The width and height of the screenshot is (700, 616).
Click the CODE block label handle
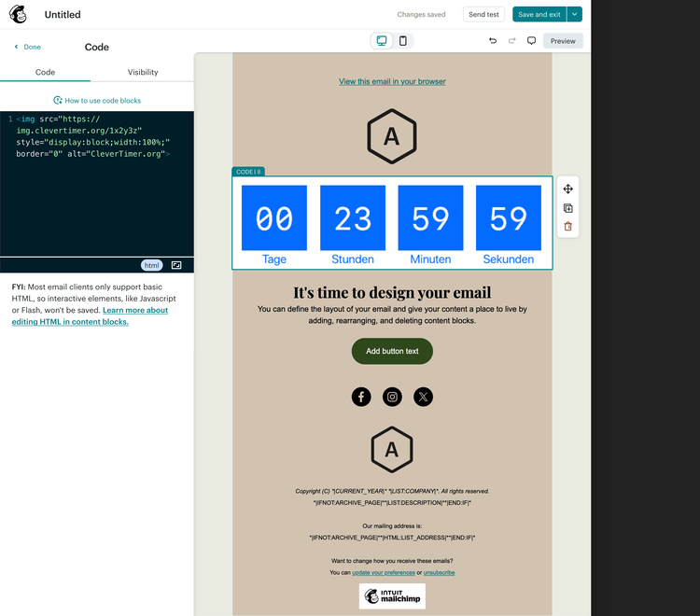248,172
